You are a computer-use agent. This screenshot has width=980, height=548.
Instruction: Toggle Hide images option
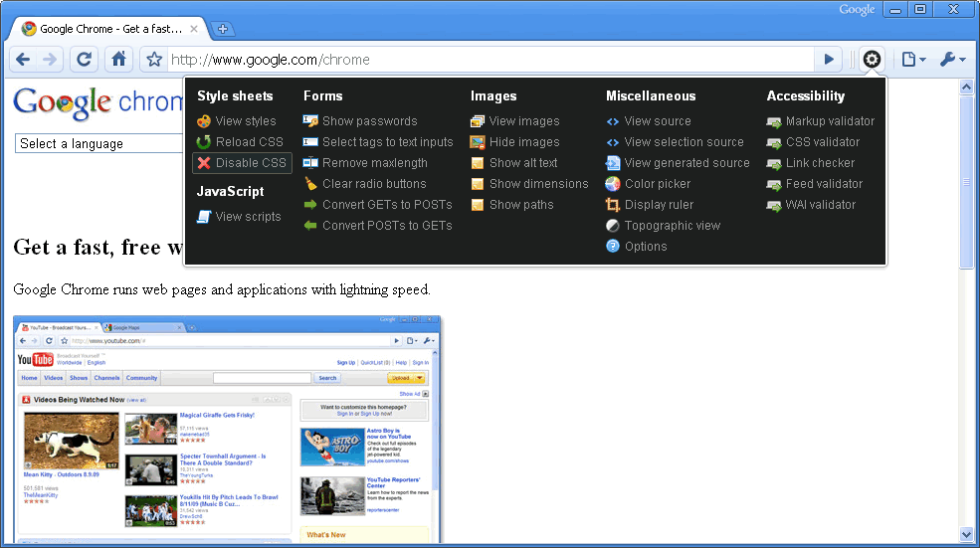point(523,142)
